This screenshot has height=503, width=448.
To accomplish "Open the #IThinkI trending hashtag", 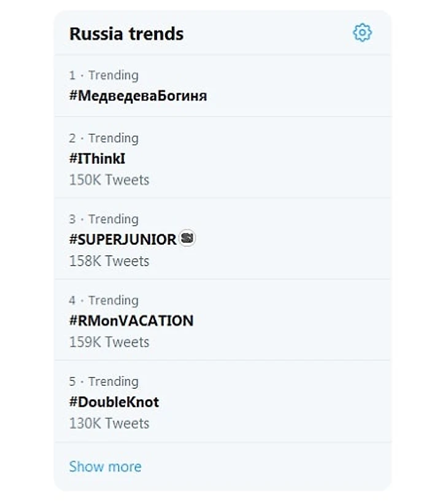I will 98,158.
